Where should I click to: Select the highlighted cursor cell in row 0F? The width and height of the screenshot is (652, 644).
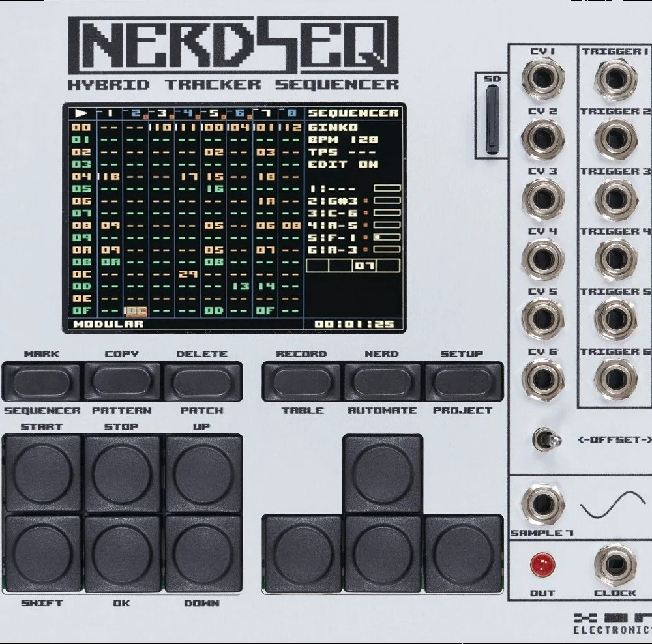click(136, 310)
